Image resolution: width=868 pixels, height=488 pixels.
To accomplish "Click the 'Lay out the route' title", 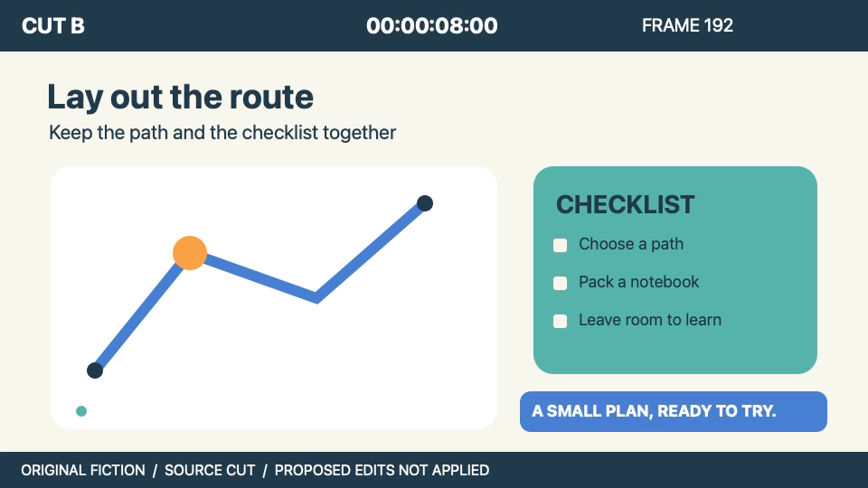I will (181, 97).
